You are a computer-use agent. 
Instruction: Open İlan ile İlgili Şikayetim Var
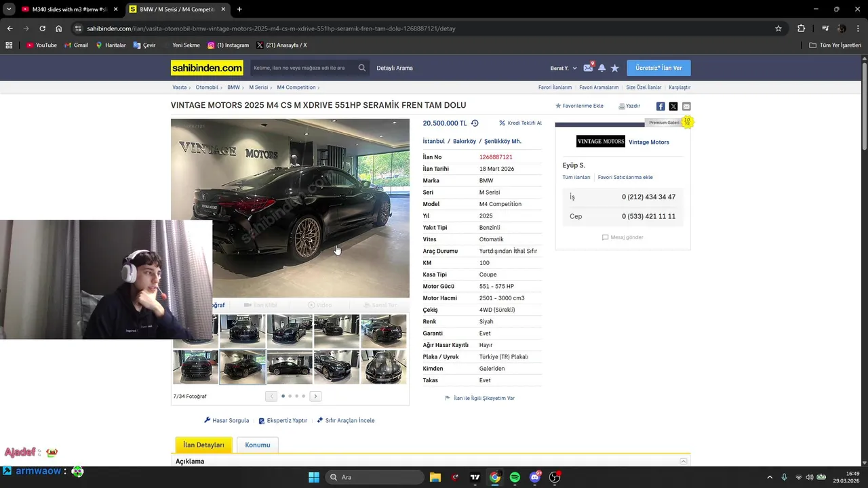tap(479, 398)
